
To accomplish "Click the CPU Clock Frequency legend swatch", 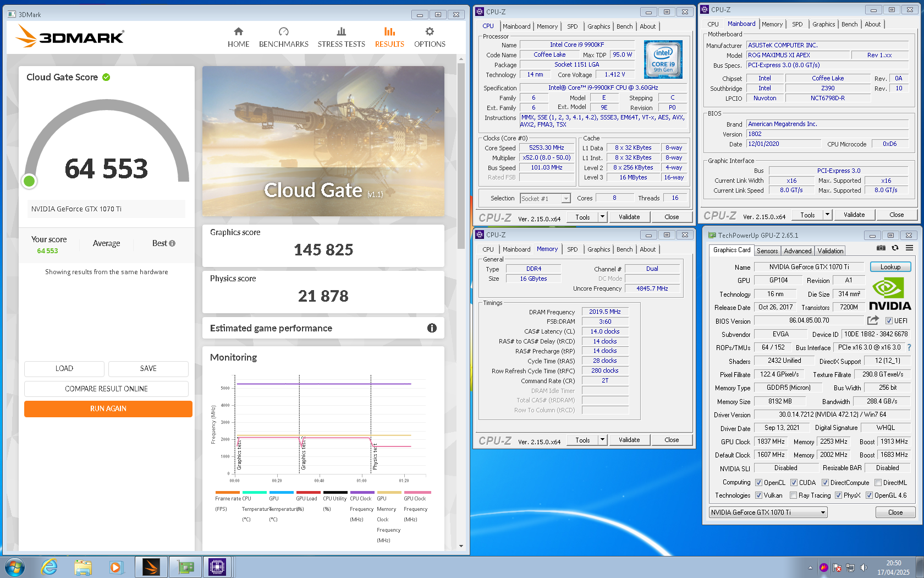I will point(362,492).
